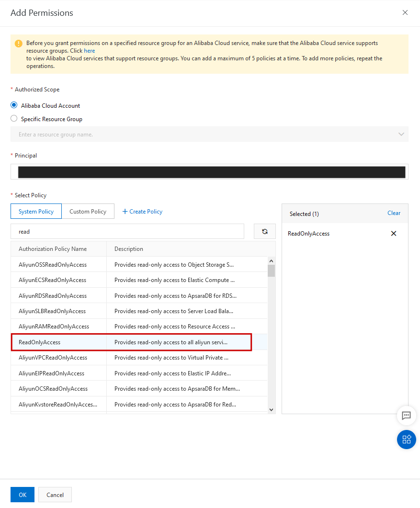Select the AliyunEIPReadOnlyAccess policy
Image resolution: width=420 pixels, height=508 pixels.
click(x=52, y=373)
